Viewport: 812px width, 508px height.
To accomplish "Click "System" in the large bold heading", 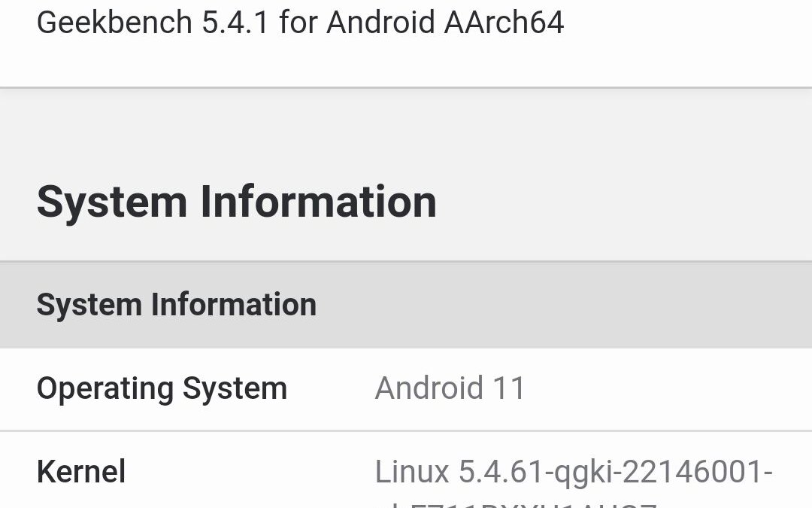I will (x=111, y=202).
